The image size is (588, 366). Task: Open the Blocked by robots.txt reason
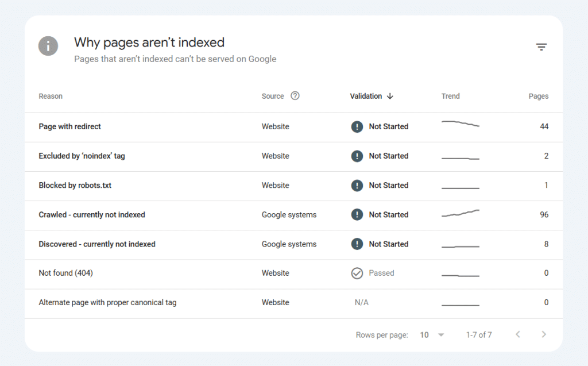[x=75, y=186]
